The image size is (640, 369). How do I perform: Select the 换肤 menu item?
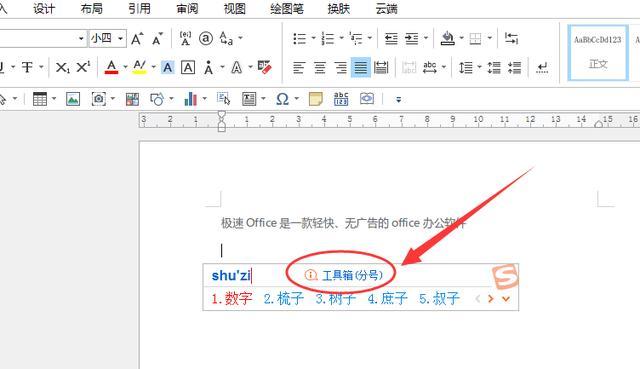click(339, 9)
